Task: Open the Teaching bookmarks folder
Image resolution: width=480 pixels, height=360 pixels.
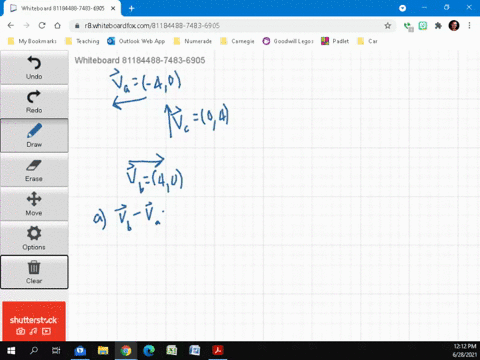Action: pyautogui.click(x=82, y=41)
